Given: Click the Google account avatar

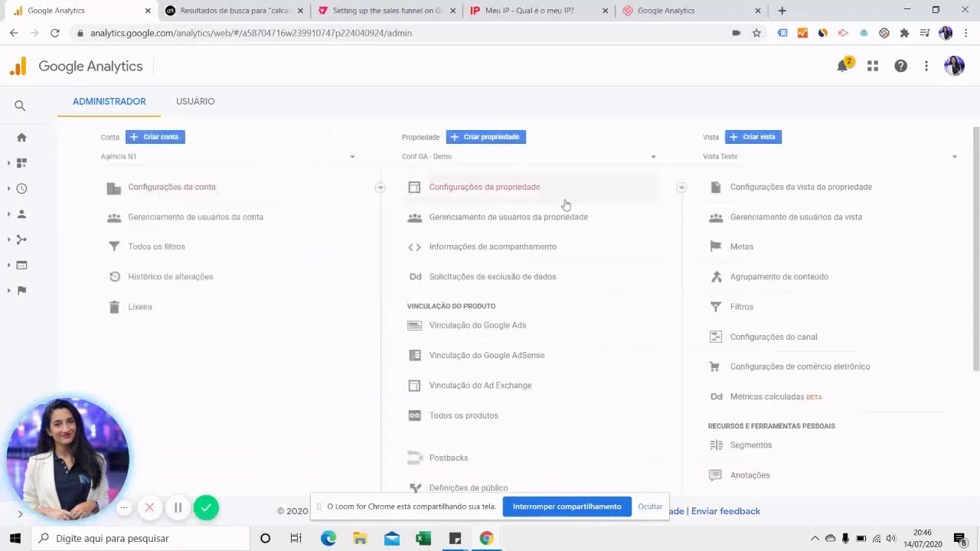Looking at the screenshot, I should pyautogui.click(x=954, y=66).
